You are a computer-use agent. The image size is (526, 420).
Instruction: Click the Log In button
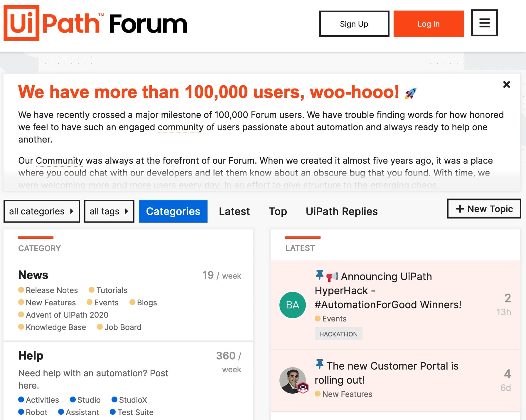click(428, 24)
